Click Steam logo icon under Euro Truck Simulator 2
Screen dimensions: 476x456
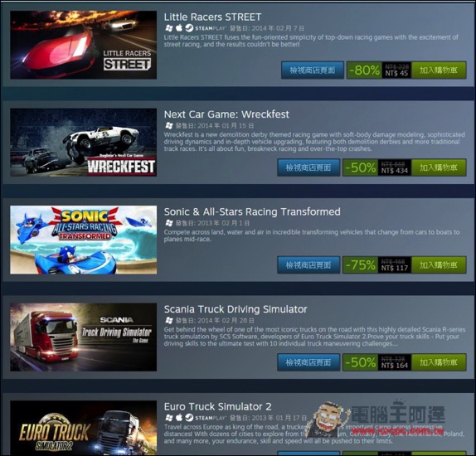point(189,418)
